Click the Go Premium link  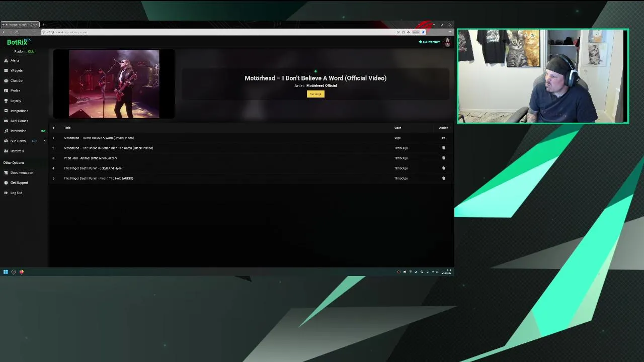430,42
